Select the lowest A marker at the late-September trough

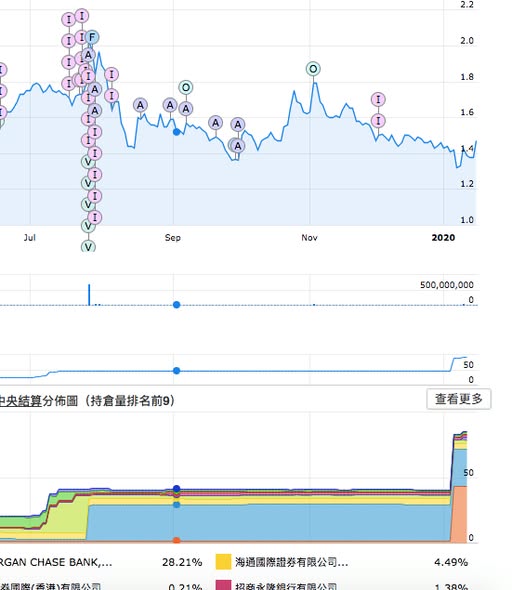point(238,146)
